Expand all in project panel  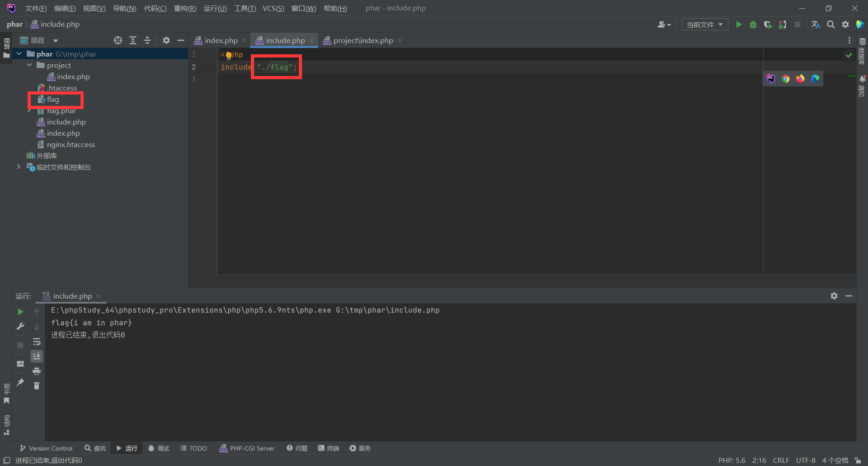tap(133, 40)
